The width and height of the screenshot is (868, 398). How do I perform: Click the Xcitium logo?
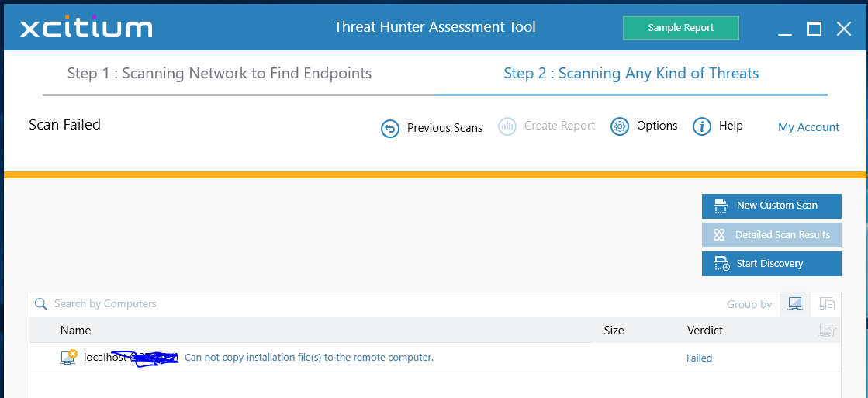coord(86,28)
